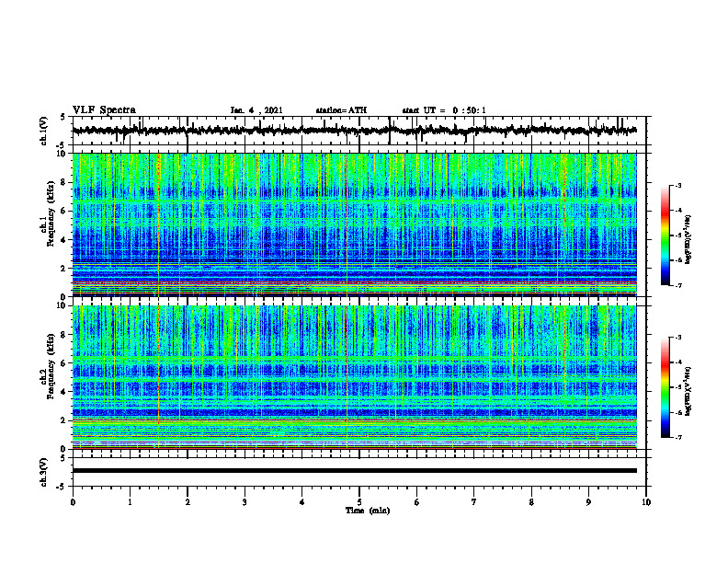Viewport: 728px width, 563px height.
Task: Click the "-5" volt tick of ch.3(V) axis
Action: point(61,487)
